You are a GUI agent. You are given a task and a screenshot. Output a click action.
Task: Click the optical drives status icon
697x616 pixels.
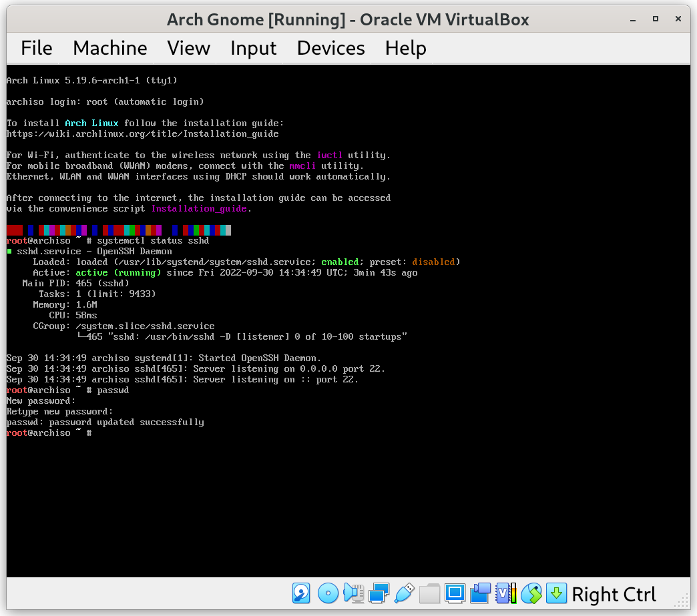[x=328, y=593]
